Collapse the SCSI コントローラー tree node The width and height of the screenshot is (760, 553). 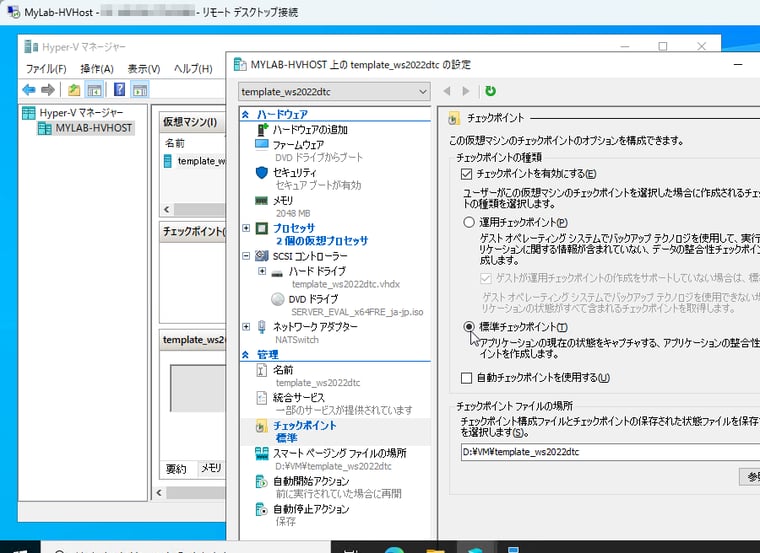(246, 255)
